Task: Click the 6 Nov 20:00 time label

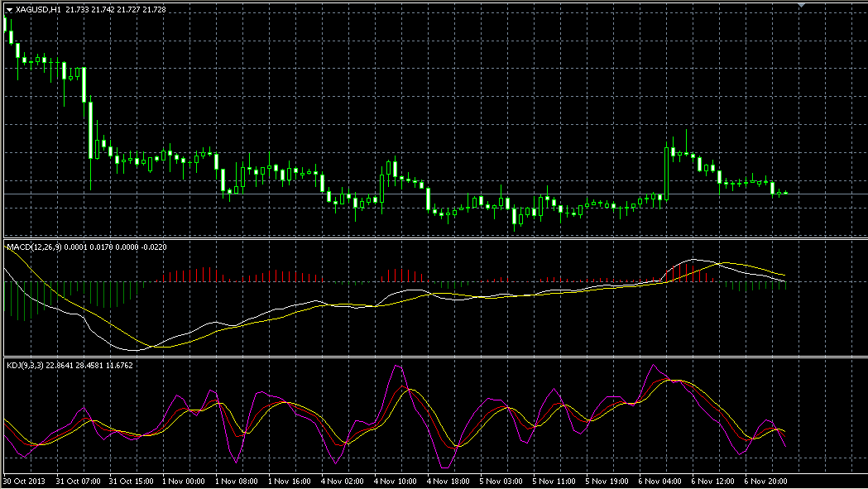Action: pos(766,482)
